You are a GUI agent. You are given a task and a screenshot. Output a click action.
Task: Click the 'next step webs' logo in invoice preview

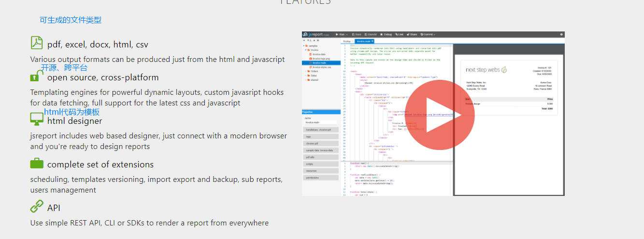[x=486, y=70]
